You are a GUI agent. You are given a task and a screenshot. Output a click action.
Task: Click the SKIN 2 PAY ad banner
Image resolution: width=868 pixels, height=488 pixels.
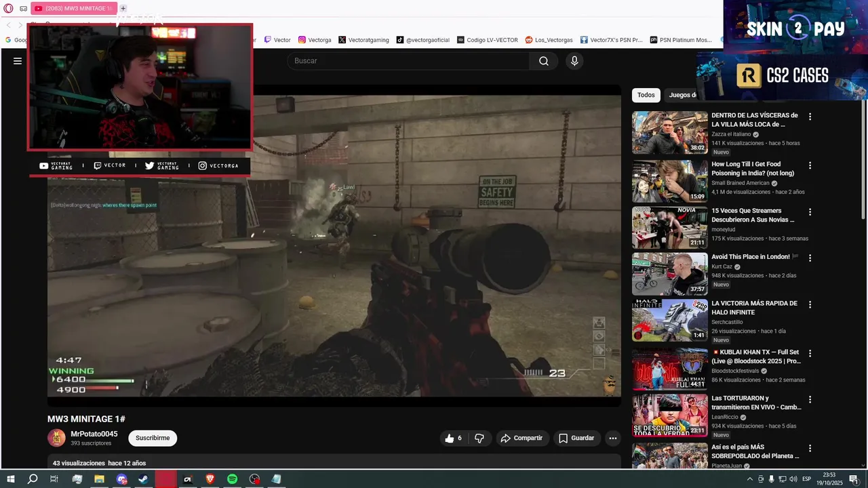(x=795, y=27)
